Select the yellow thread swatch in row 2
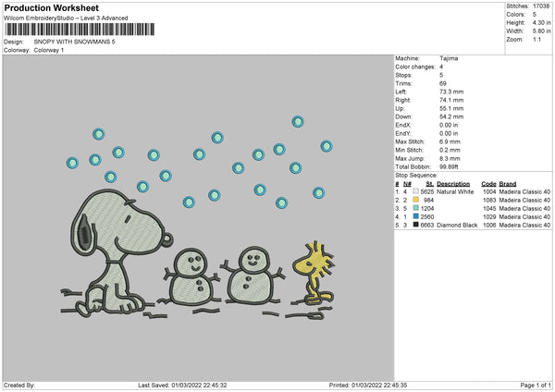The width and height of the screenshot is (555, 392). click(x=416, y=200)
